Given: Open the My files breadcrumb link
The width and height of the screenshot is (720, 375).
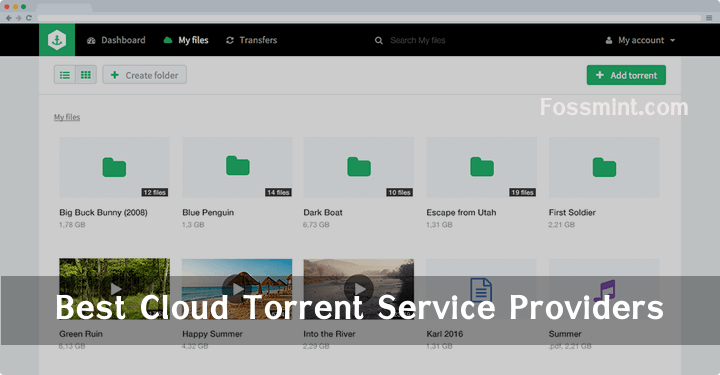Looking at the screenshot, I should point(67,117).
